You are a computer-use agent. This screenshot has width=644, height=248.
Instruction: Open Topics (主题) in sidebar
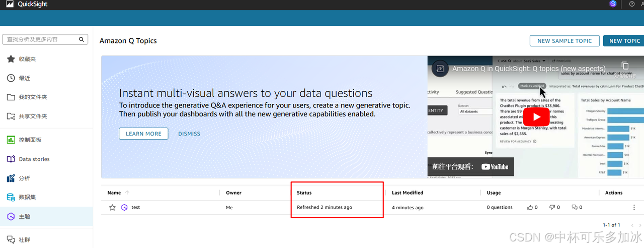click(25, 216)
